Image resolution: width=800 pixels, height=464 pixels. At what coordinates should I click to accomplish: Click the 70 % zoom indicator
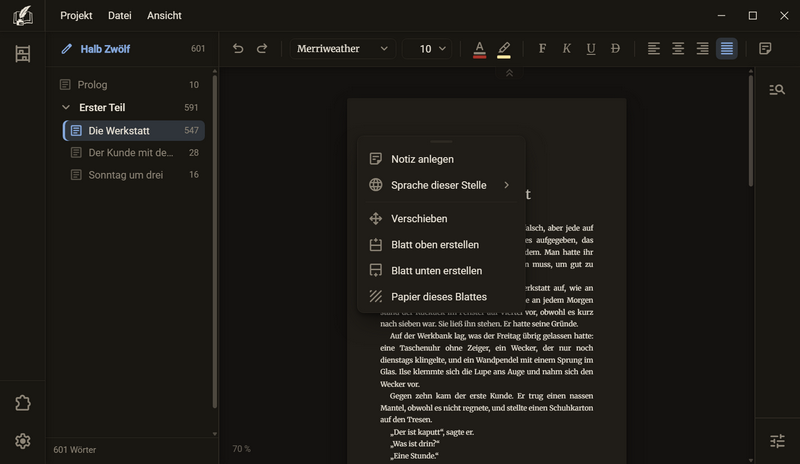tap(241, 449)
